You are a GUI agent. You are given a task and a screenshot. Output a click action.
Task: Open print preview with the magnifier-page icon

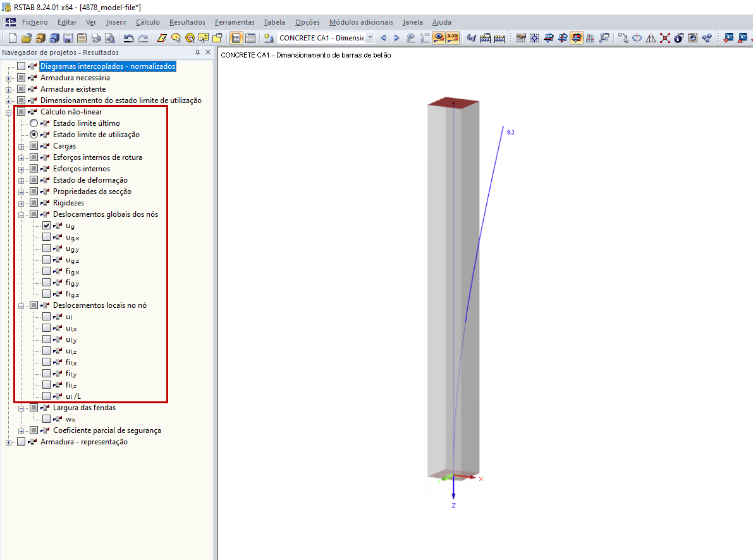click(x=110, y=38)
